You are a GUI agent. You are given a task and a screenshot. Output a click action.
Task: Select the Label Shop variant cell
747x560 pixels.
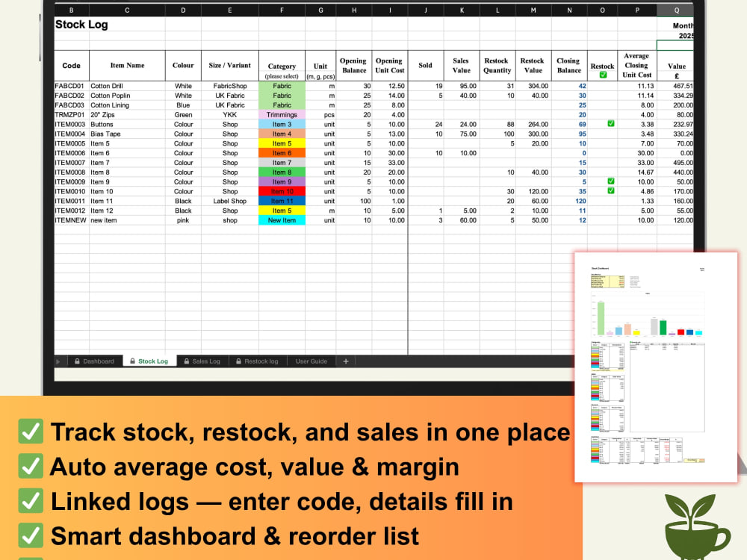tap(229, 201)
